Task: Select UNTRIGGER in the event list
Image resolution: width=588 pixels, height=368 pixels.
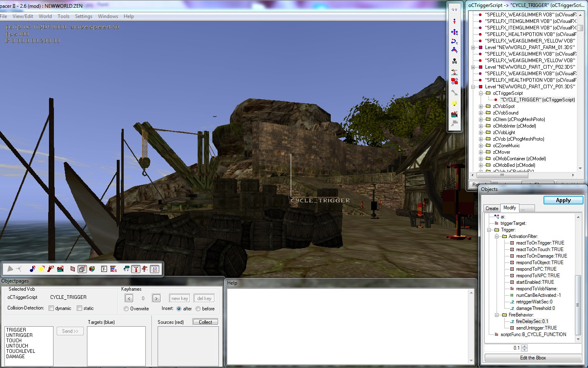Action: [x=19, y=335]
